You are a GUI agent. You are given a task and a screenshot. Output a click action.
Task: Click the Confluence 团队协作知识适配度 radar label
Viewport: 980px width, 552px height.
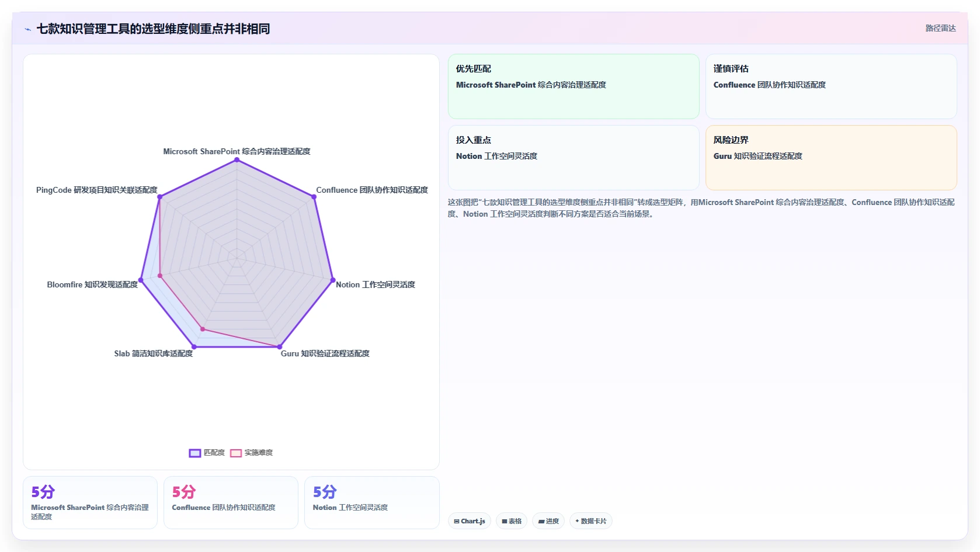tap(372, 190)
